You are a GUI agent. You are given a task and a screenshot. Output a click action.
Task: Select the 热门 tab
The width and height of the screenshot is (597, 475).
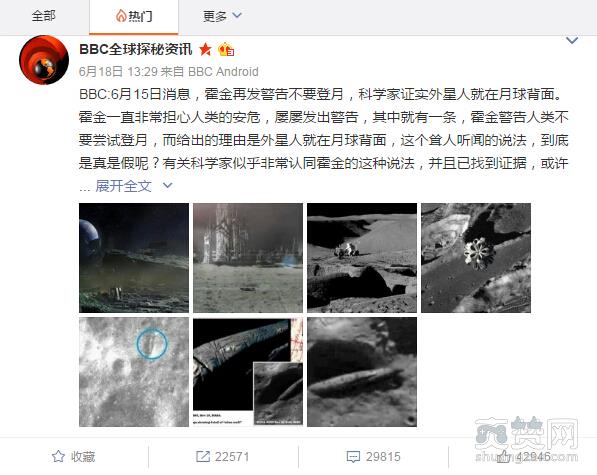(x=134, y=17)
